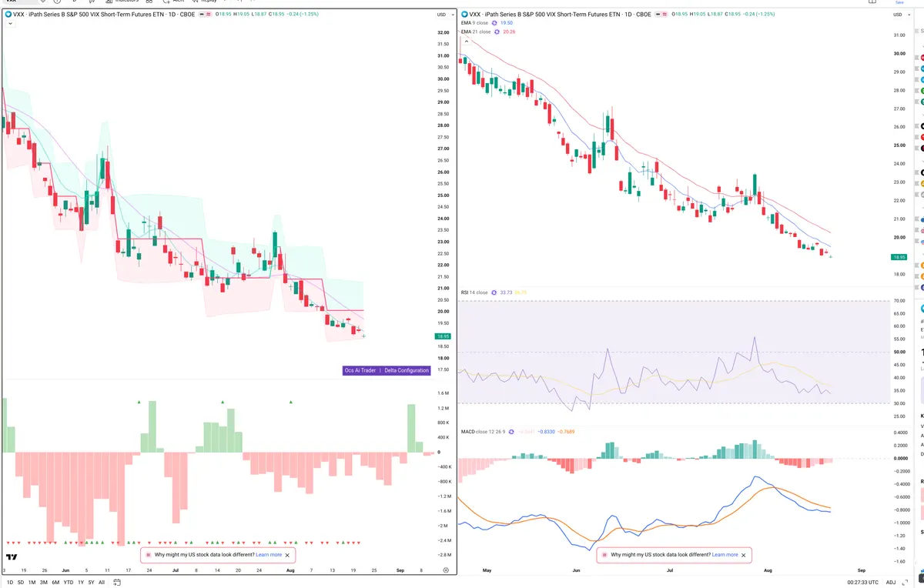Screen dimensions: 924x588
Task: Click Save button at top right
Action: pyautogui.click(x=899, y=3)
